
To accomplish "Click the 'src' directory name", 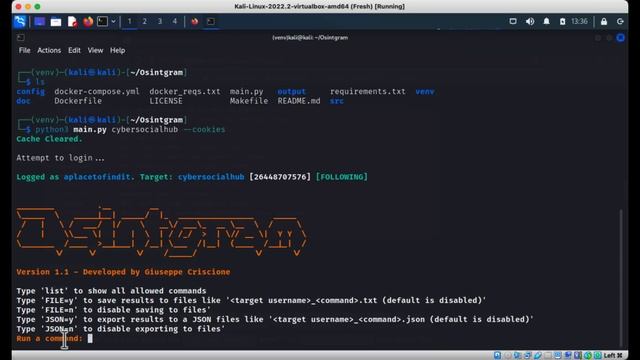I will tap(337, 101).
